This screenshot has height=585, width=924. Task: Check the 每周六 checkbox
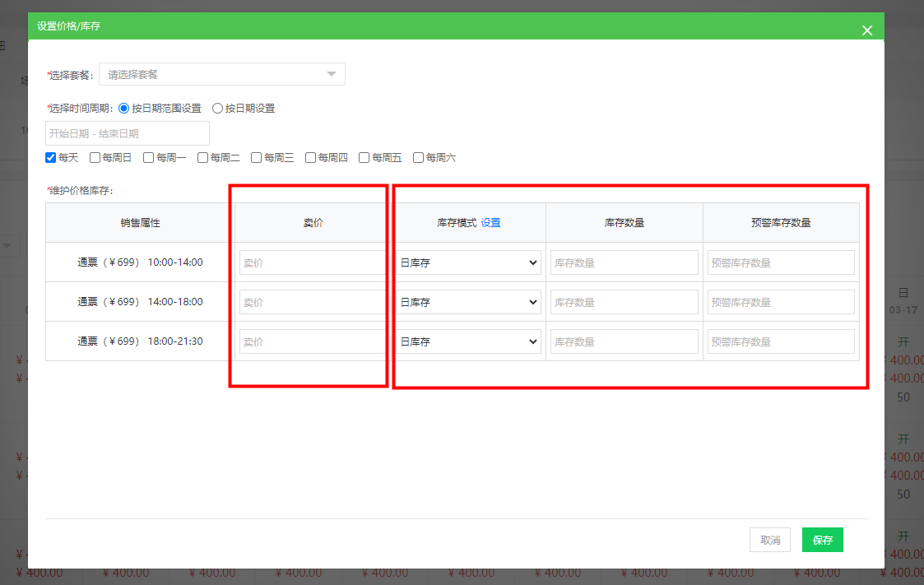419,157
